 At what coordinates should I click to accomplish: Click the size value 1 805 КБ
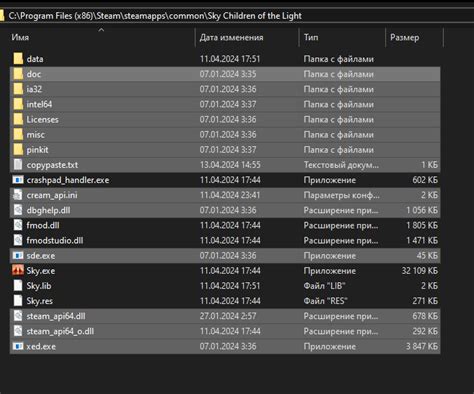(x=422, y=225)
